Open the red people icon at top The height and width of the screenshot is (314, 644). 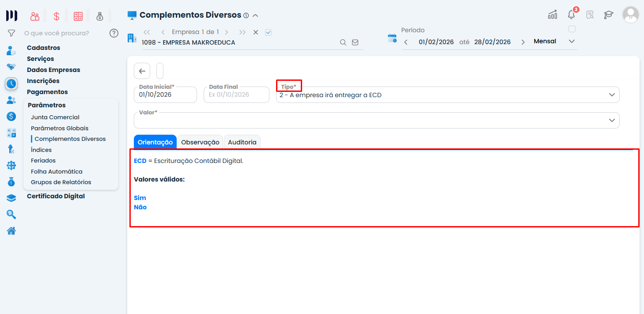35,16
